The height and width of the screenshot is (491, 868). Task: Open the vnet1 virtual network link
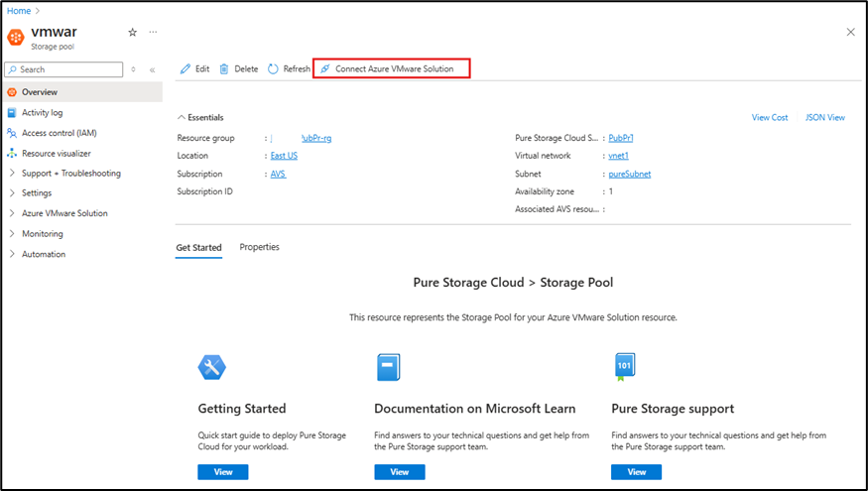(x=618, y=156)
